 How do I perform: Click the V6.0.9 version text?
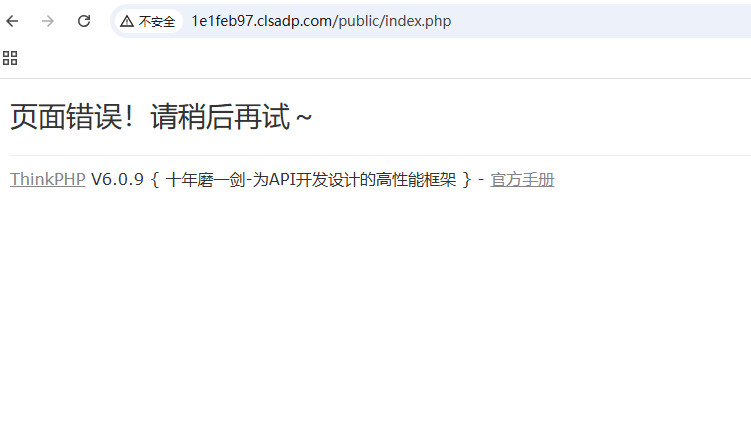pos(117,180)
